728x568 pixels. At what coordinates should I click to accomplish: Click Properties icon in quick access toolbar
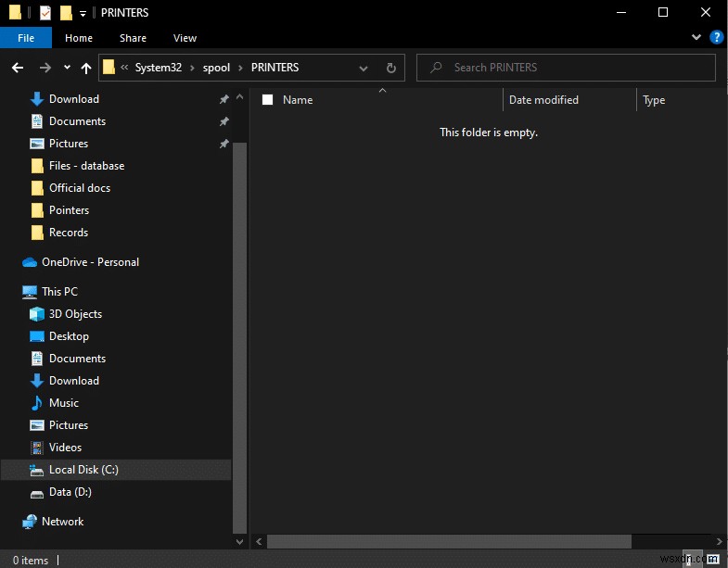(x=45, y=13)
